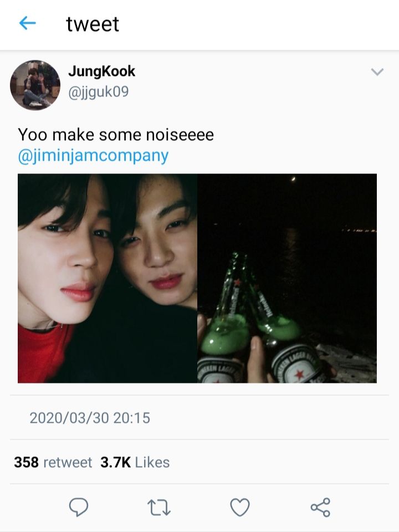Click the 'tweet' header title
The width and height of the screenshot is (399, 532).
[93, 24]
